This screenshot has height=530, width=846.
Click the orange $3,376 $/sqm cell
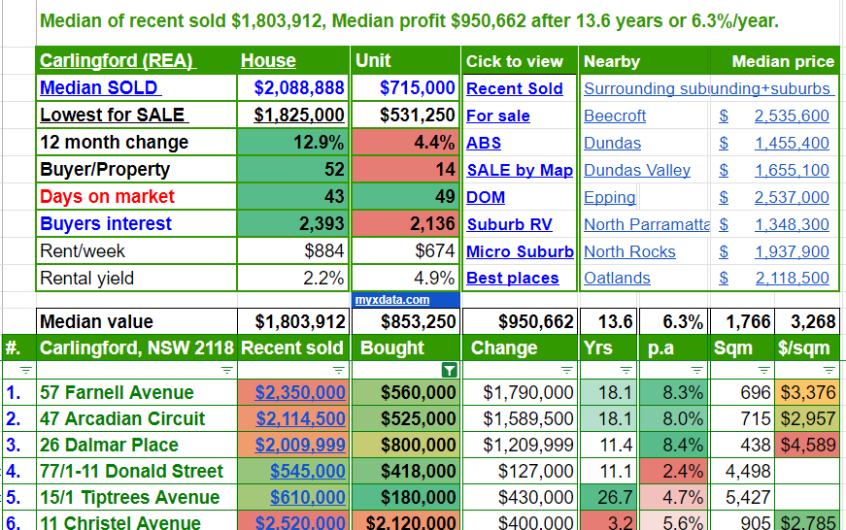point(808,393)
